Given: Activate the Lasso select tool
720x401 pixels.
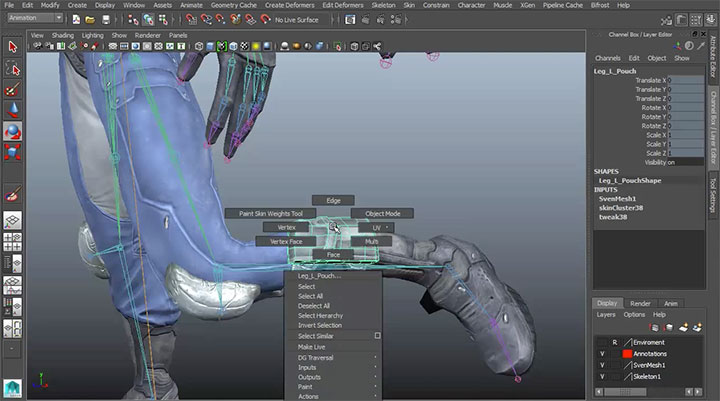Looking at the screenshot, I should (12, 69).
